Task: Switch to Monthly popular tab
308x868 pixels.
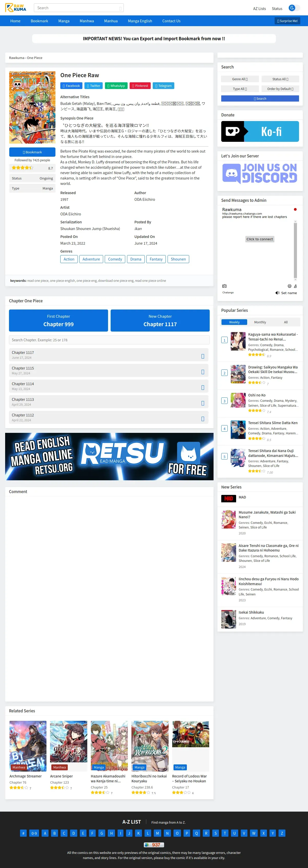Action: (x=260, y=323)
